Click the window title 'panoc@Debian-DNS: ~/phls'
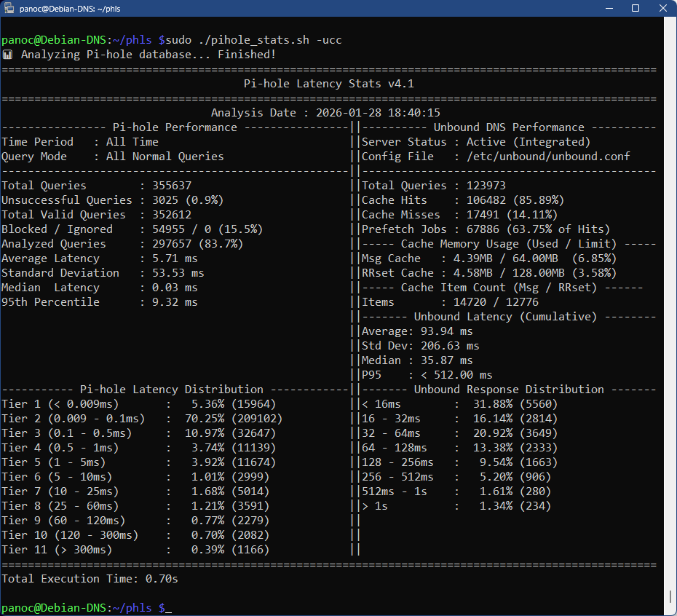Image resolution: width=677 pixels, height=616 pixels. tap(70, 9)
